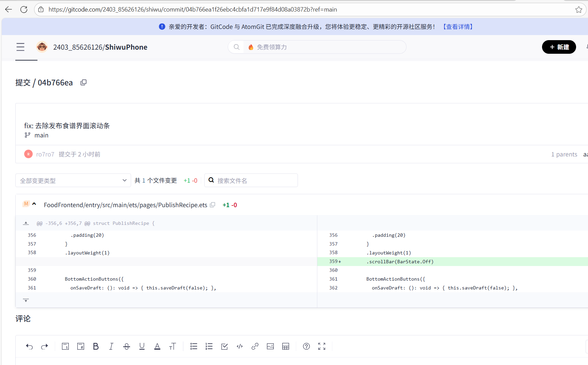Viewport: 588px width, 365px height.
Task: Focus the 免费领算力 search box
Action: point(317,47)
